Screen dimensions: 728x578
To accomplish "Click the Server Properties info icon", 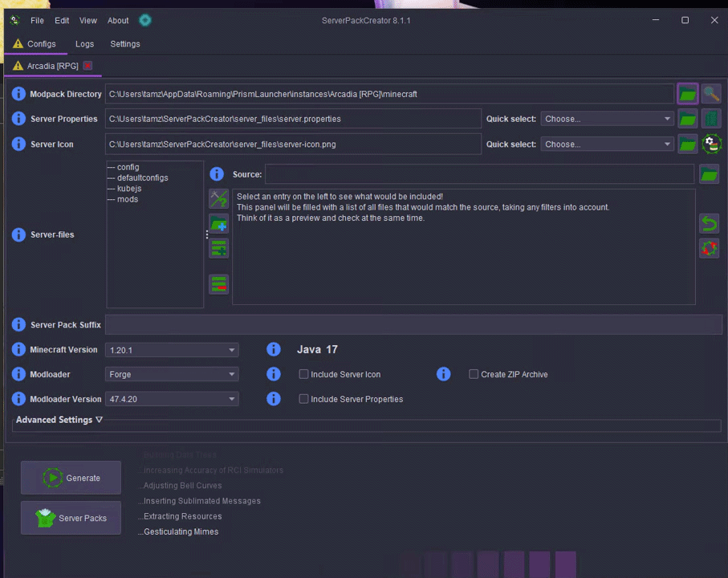I will [18, 119].
